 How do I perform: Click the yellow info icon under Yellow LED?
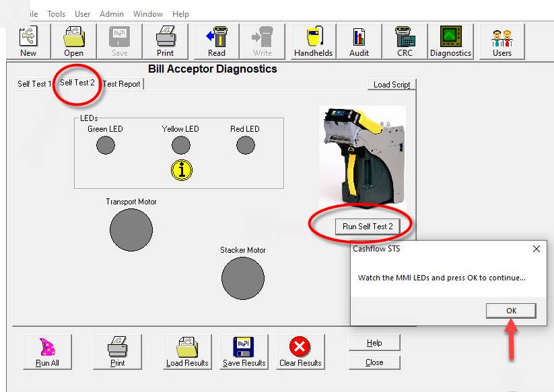[181, 170]
